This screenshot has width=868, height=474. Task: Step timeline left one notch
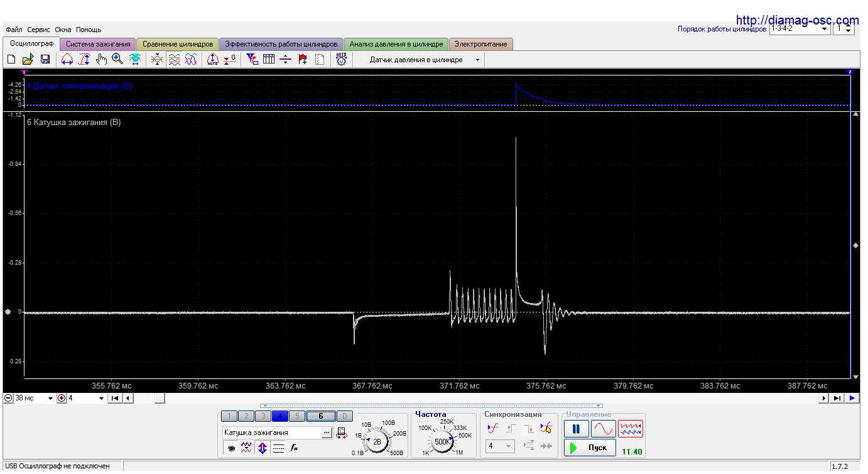127,398
